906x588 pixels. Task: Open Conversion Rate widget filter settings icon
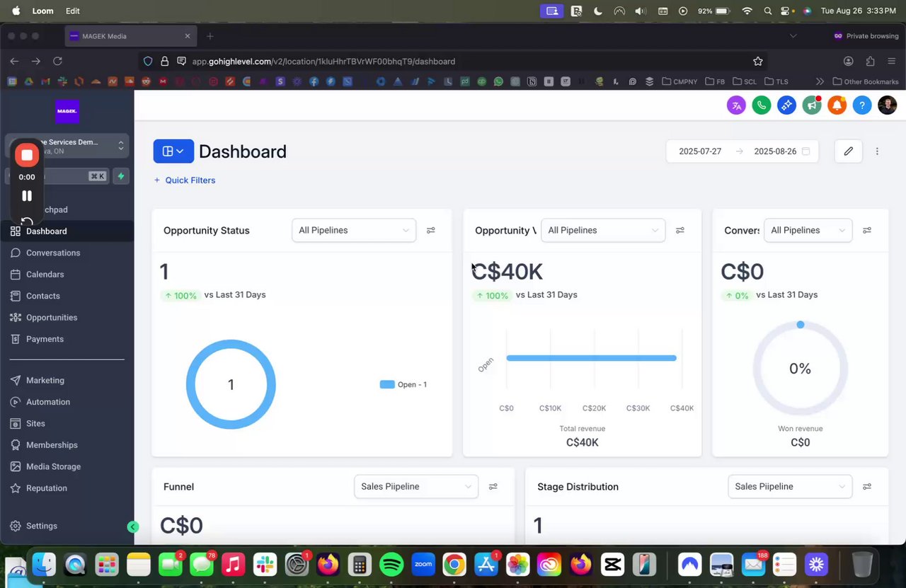click(x=866, y=230)
